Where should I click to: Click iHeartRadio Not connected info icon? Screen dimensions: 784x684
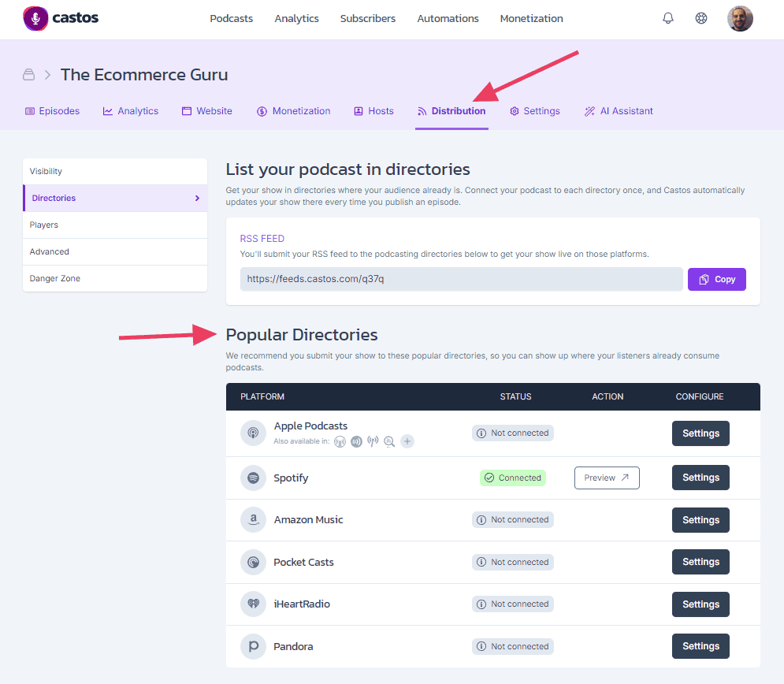point(481,604)
